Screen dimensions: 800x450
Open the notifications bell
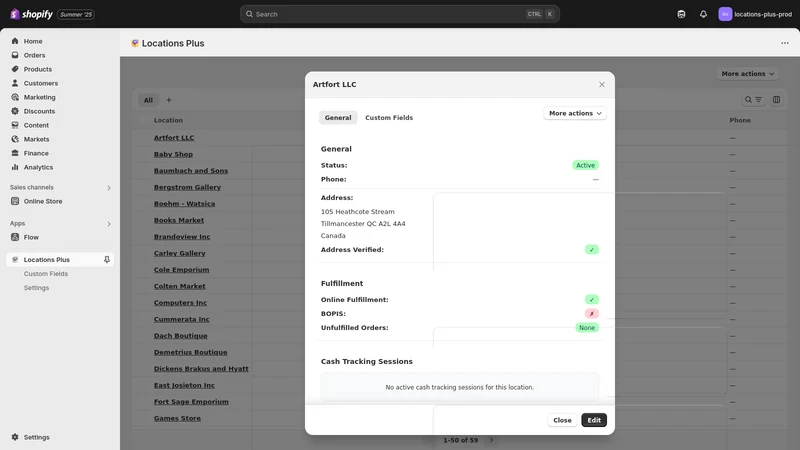click(x=703, y=14)
